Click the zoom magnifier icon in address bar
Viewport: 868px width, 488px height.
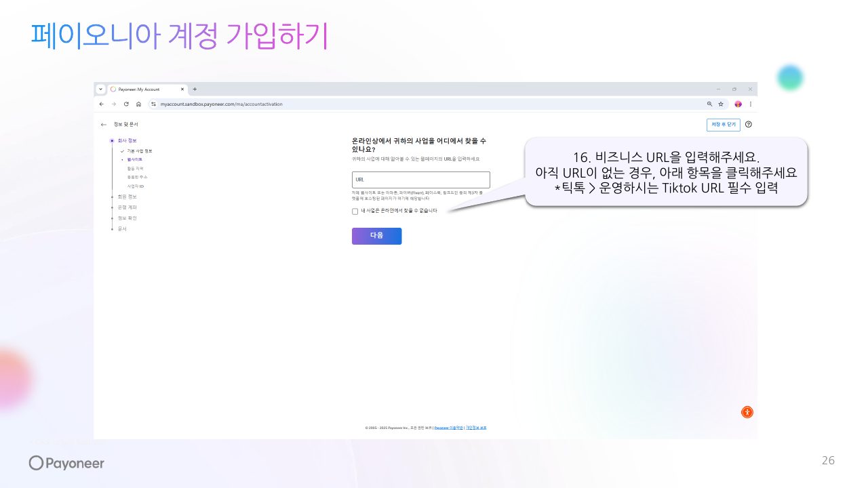coord(710,104)
